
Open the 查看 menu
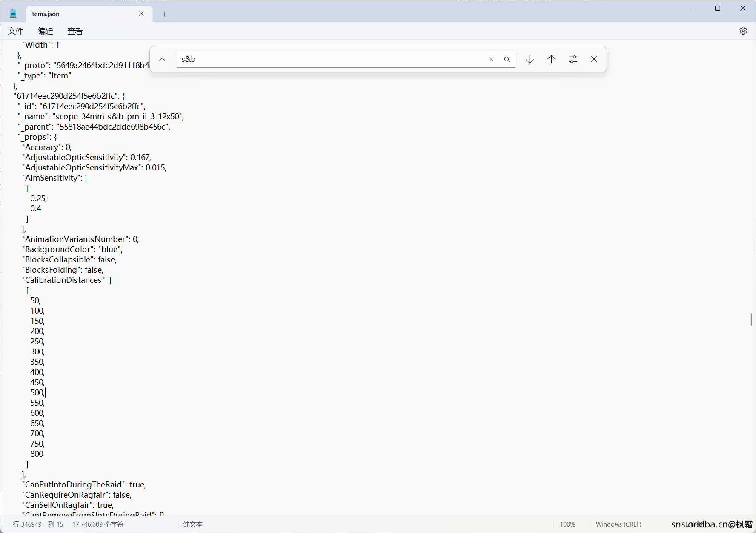point(75,31)
